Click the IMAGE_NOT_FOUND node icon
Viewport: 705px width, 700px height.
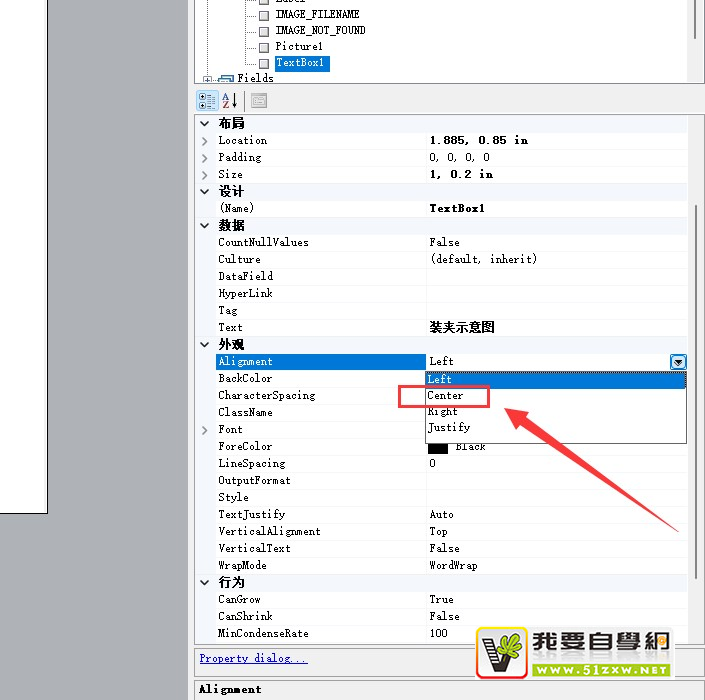[x=264, y=31]
